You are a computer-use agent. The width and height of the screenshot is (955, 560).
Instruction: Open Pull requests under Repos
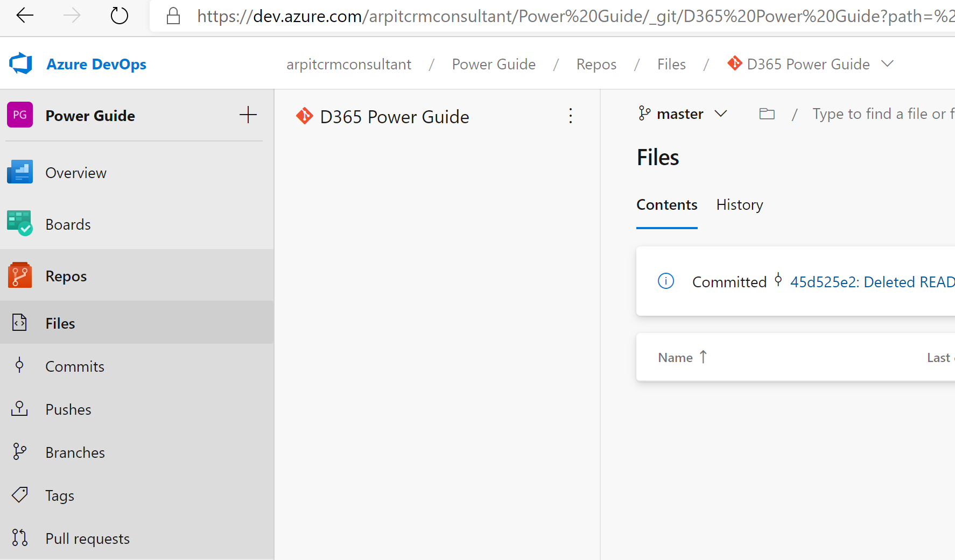click(x=88, y=538)
